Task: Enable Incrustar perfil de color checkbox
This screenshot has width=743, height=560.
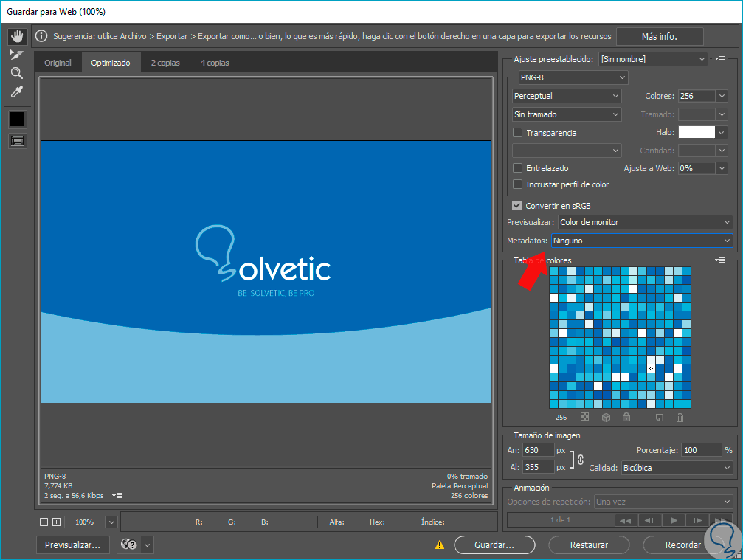Action: pyautogui.click(x=517, y=184)
